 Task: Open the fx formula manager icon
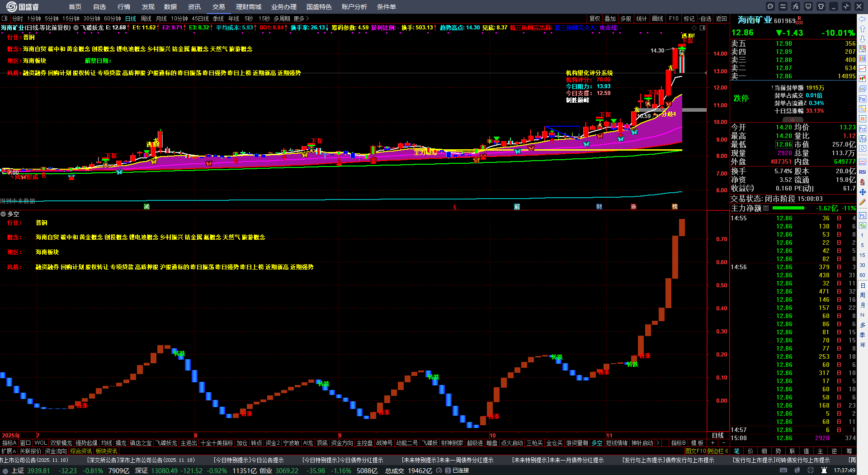click(x=796, y=6)
